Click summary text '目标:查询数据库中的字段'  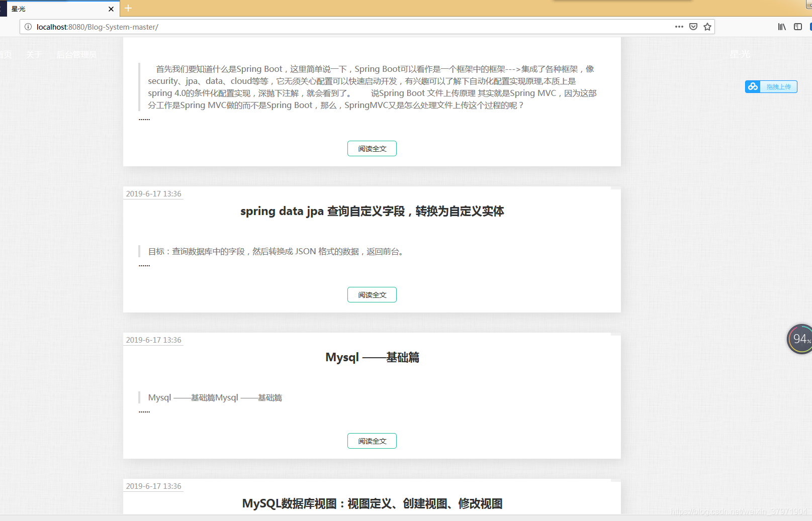pos(277,251)
